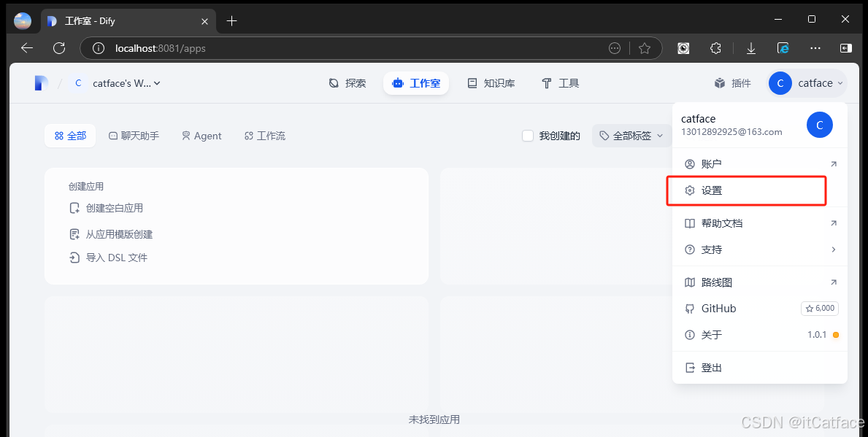Click the 账户 person icon
Image resolution: width=868 pixels, height=437 pixels.
[x=690, y=163]
